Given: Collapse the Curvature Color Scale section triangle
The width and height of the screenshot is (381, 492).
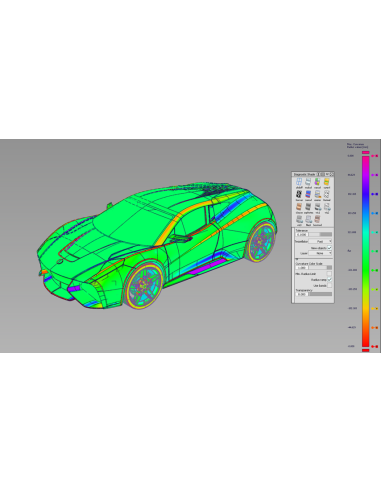Looking at the screenshot, I should click(x=297, y=259).
